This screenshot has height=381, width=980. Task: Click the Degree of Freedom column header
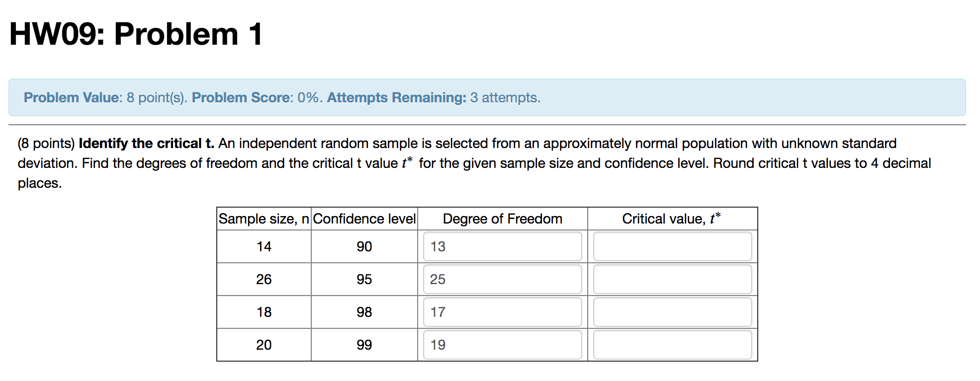502,219
